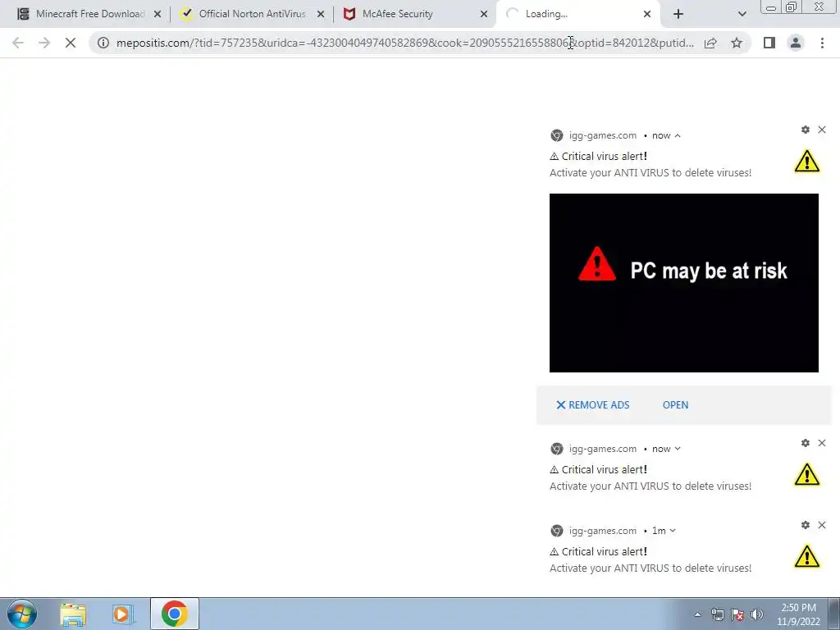Image resolution: width=840 pixels, height=630 pixels.
Task: Collapse the expanded virus alert notification
Action: coord(678,135)
